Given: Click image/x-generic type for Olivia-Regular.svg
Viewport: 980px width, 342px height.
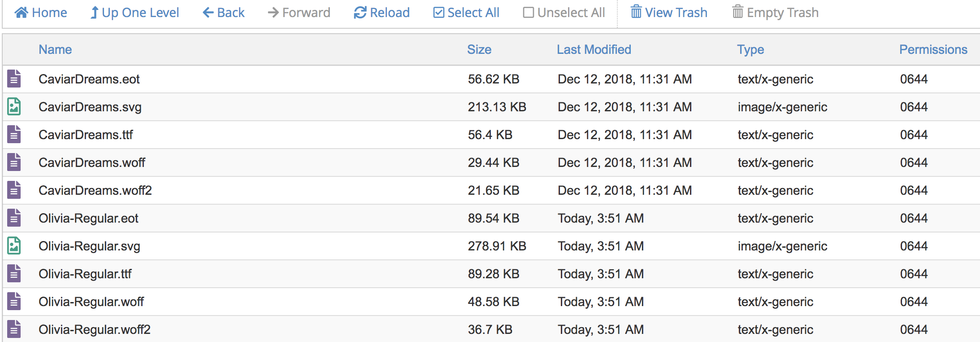Looking at the screenshot, I should [782, 246].
